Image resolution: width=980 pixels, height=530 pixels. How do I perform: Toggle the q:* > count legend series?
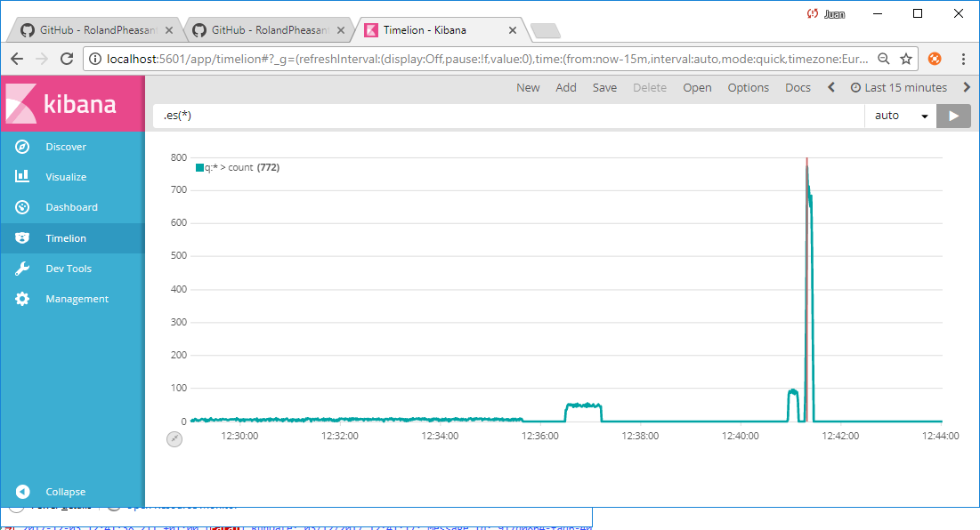238,167
